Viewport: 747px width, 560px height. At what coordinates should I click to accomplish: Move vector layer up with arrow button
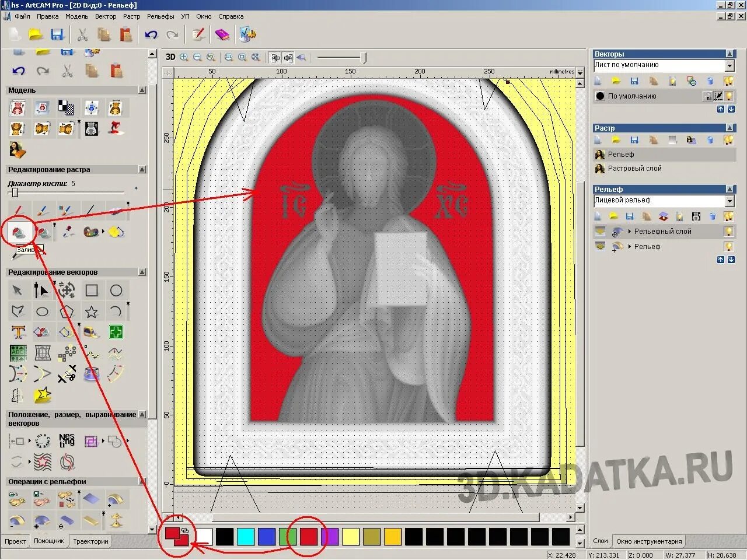pyautogui.click(x=721, y=109)
